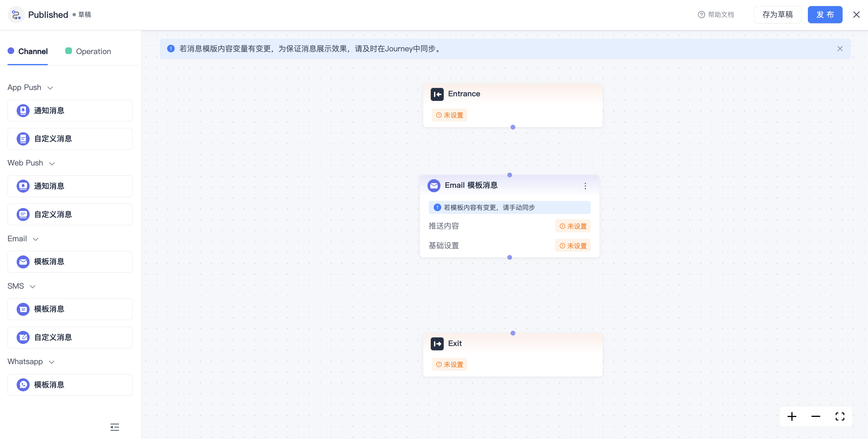Collapse the Whatsapp section
The height and width of the screenshot is (439, 868).
[x=52, y=362]
